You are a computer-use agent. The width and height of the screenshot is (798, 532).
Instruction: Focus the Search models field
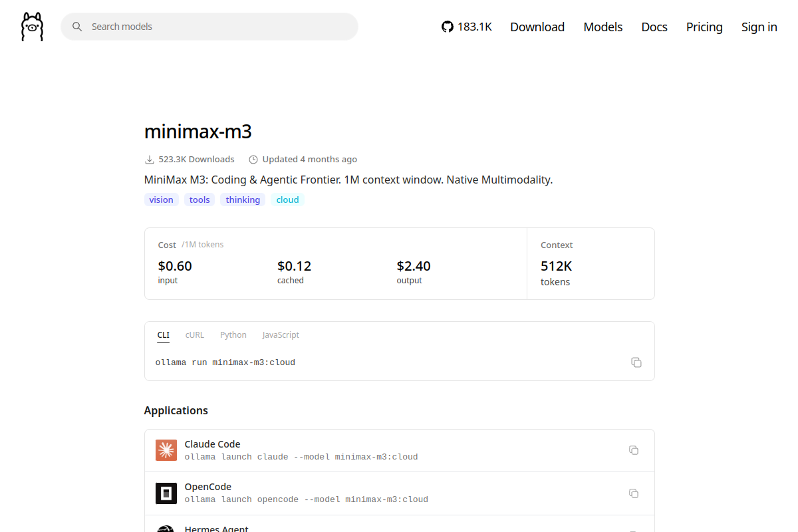209,27
